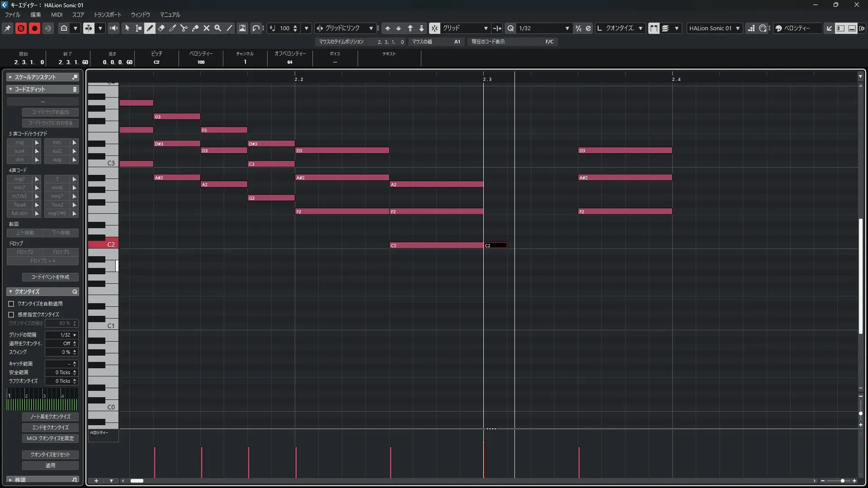Click the コードイベントを作成 button

[50, 277]
